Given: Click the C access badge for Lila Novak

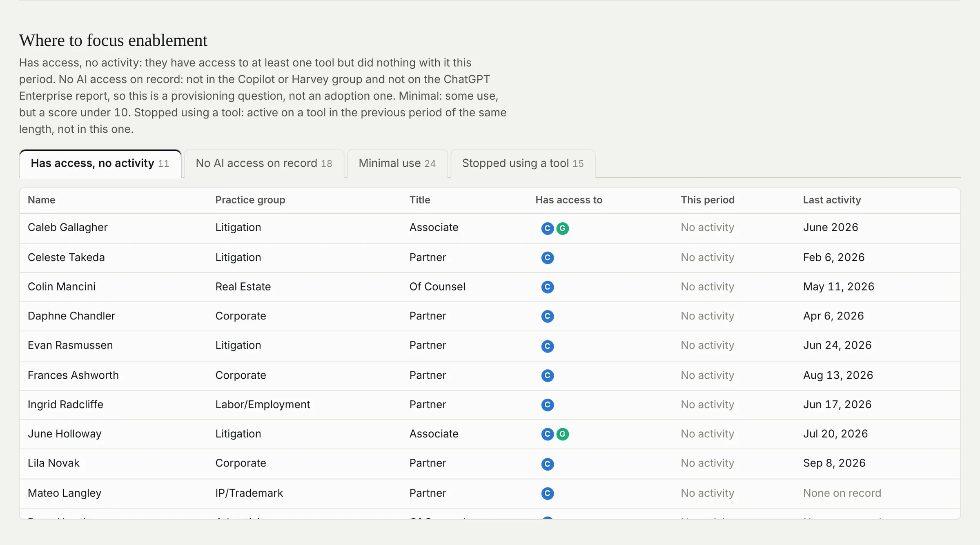Looking at the screenshot, I should click(547, 464).
